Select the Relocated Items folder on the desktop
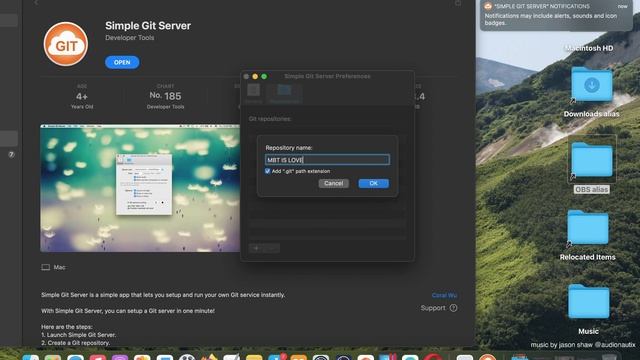The width and height of the screenshot is (640, 360). [587, 227]
